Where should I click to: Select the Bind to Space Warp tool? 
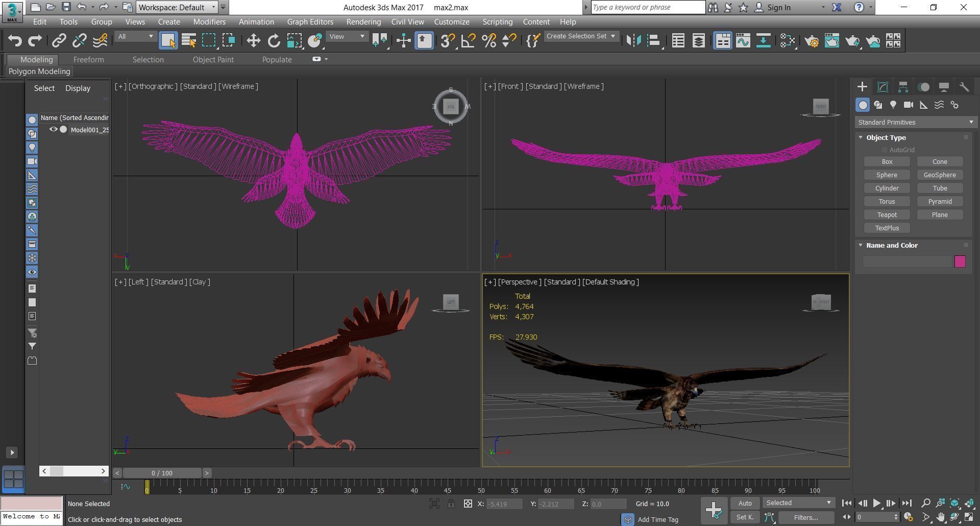(x=100, y=40)
